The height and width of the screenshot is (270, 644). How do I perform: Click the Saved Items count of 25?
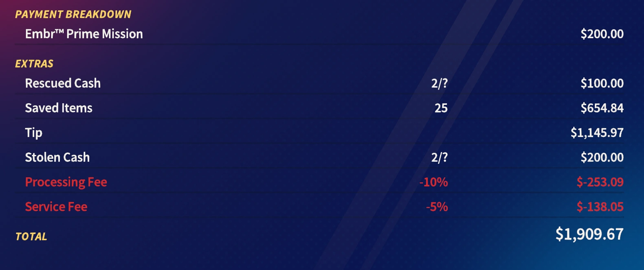[441, 108]
